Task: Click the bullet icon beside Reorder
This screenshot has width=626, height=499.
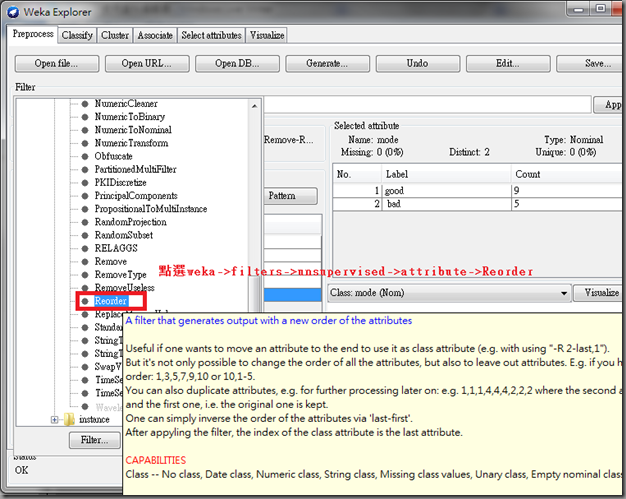Action: 85,301
